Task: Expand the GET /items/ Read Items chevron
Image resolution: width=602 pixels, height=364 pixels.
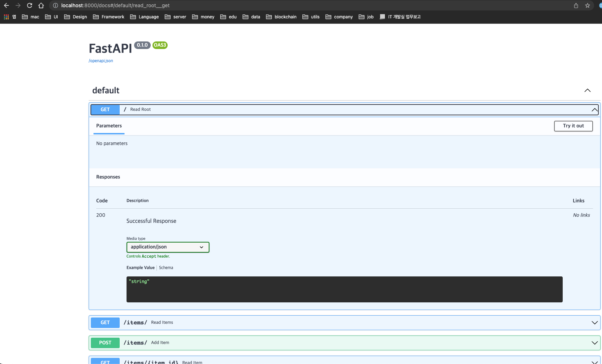Action: tap(594, 323)
